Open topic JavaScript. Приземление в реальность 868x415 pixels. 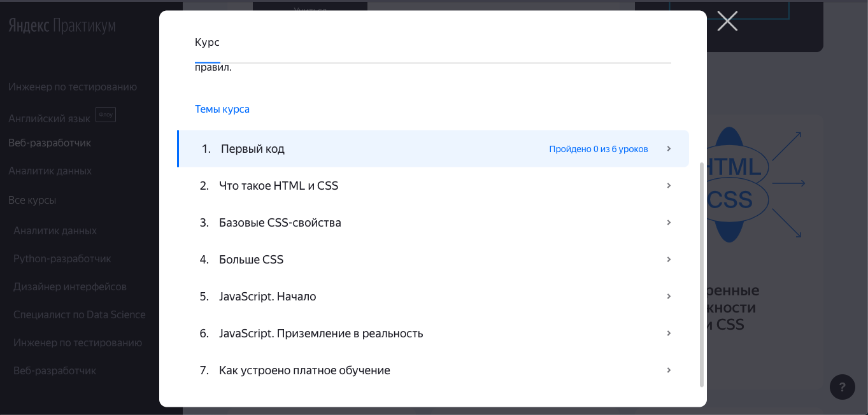pos(321,334)
